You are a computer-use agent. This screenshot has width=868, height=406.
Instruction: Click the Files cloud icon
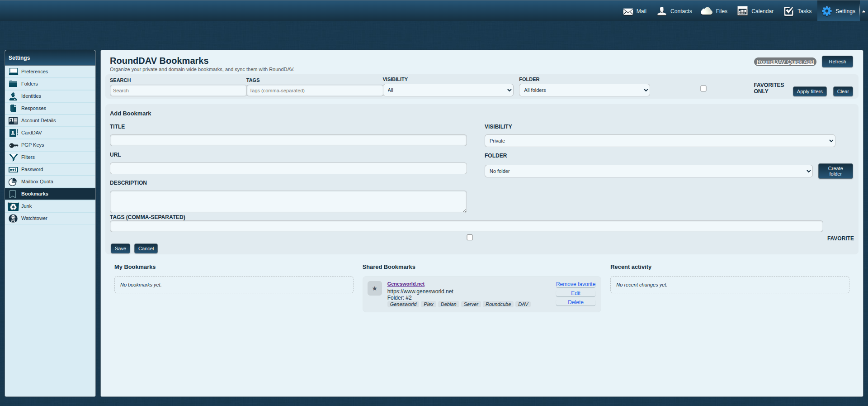(x=706, y=11)
